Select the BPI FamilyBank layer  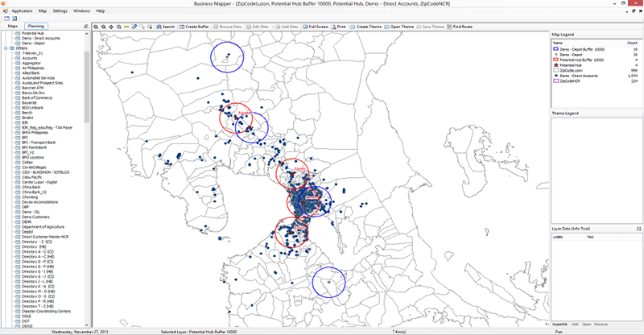[34, 147]
